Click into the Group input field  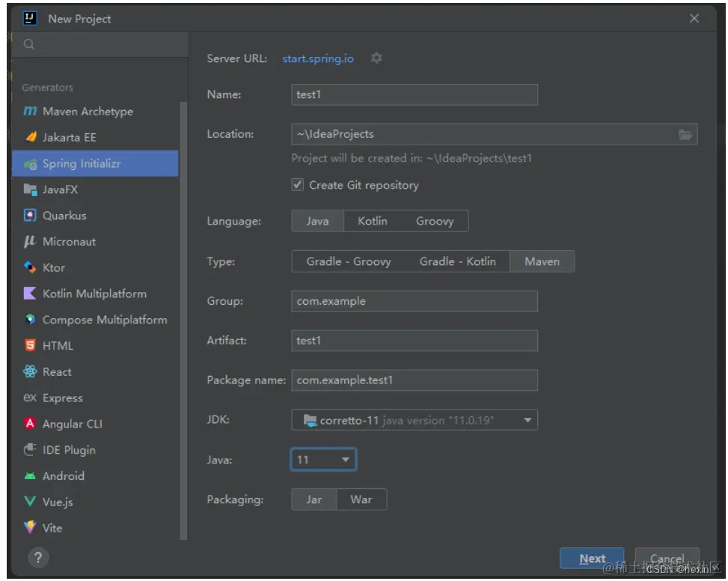coord(414,301)
